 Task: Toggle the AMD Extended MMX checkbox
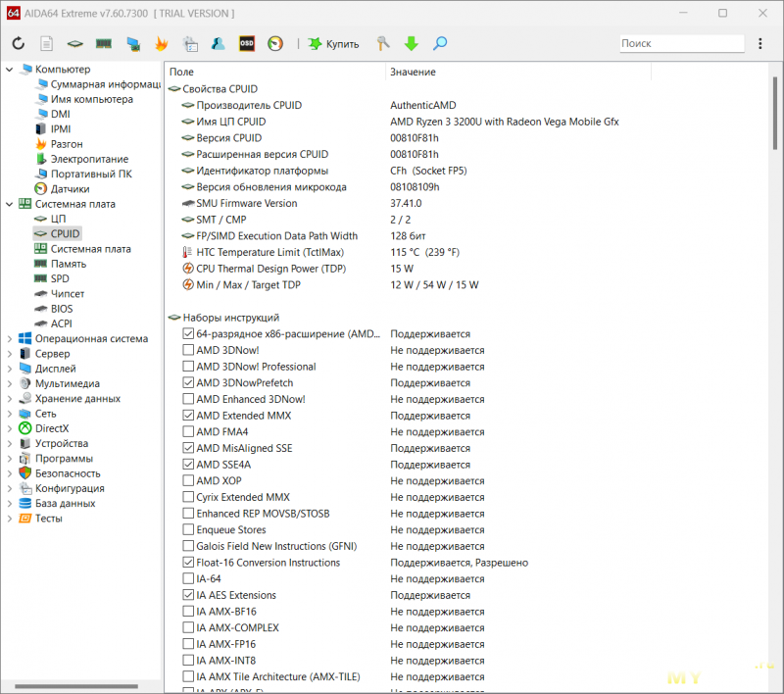pyautogui.click(x=188, y=415)
